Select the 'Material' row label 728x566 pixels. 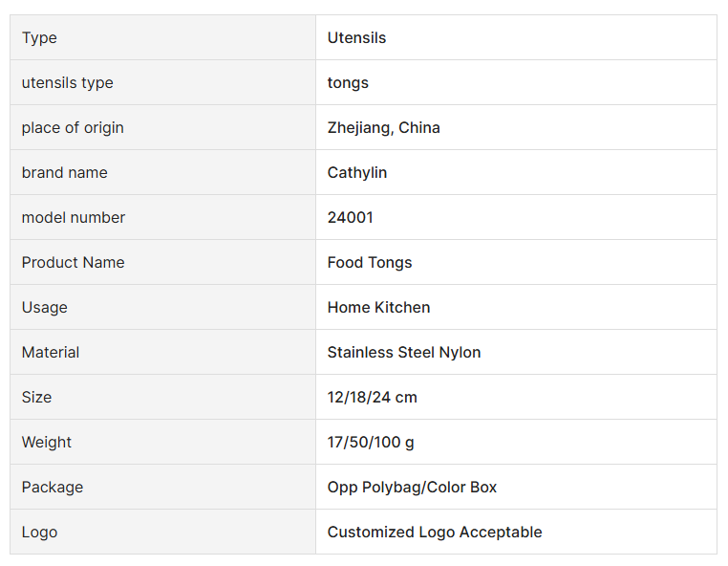pos(51,353)
